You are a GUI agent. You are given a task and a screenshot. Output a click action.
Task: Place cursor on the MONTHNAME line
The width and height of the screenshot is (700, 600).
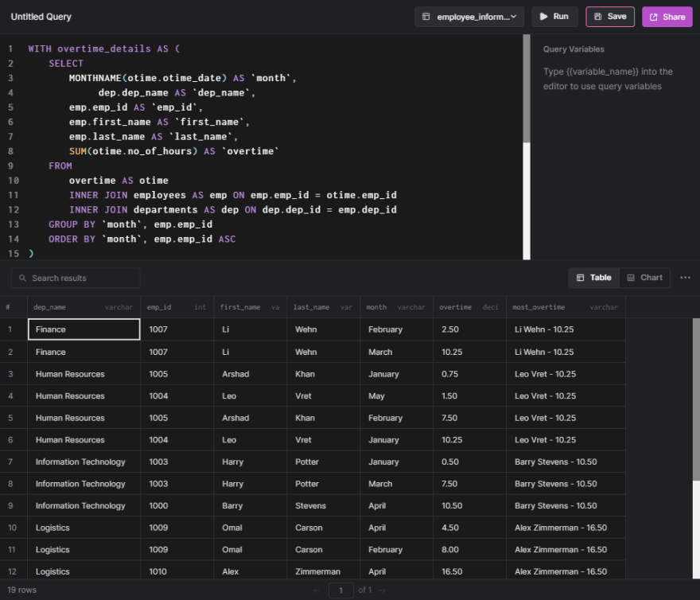pos(183,78)
